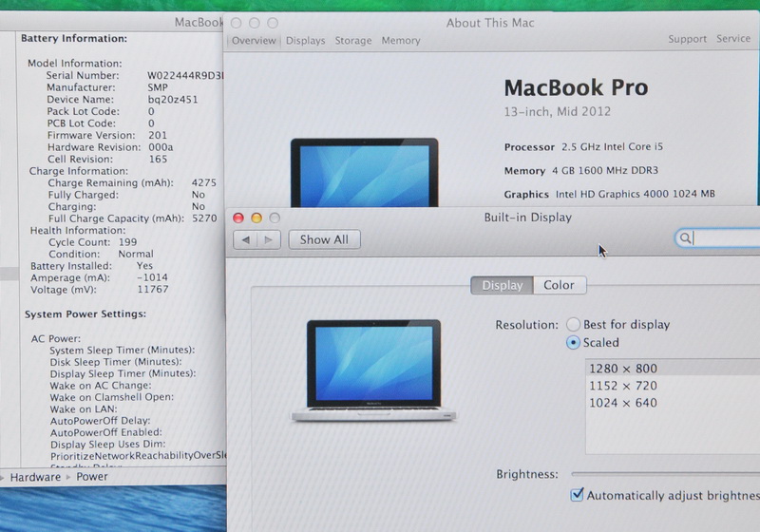This screenshot has width=760, height=532.
Task: Switch to the Color tab
Action: click(560, 285)
